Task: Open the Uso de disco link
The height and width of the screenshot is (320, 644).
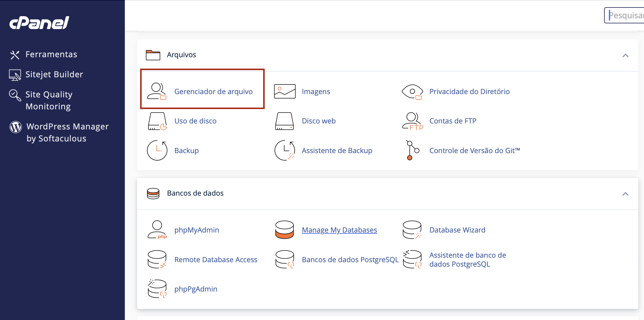Action: pos(195,121)
